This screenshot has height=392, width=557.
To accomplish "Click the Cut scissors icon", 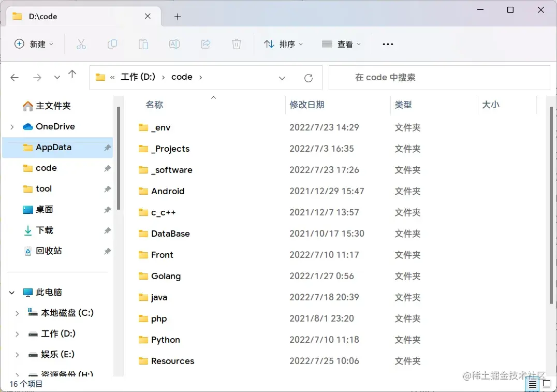I will tap(81, 44).
